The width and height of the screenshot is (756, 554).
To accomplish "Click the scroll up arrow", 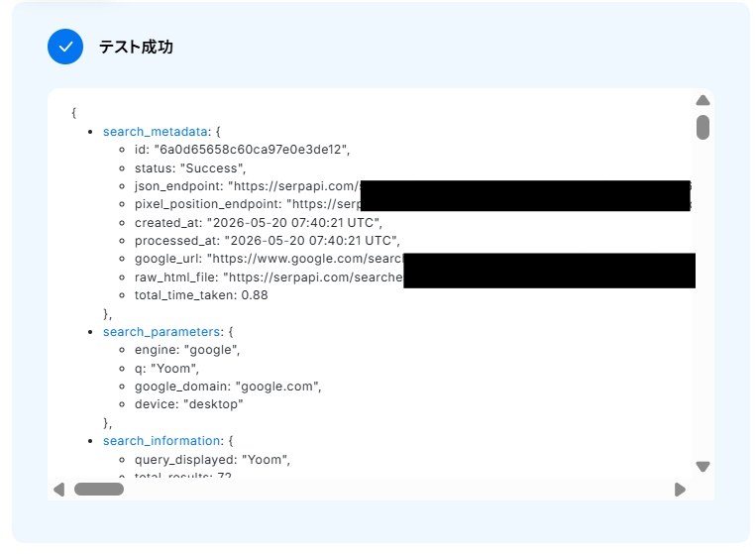I will [702, 100].
